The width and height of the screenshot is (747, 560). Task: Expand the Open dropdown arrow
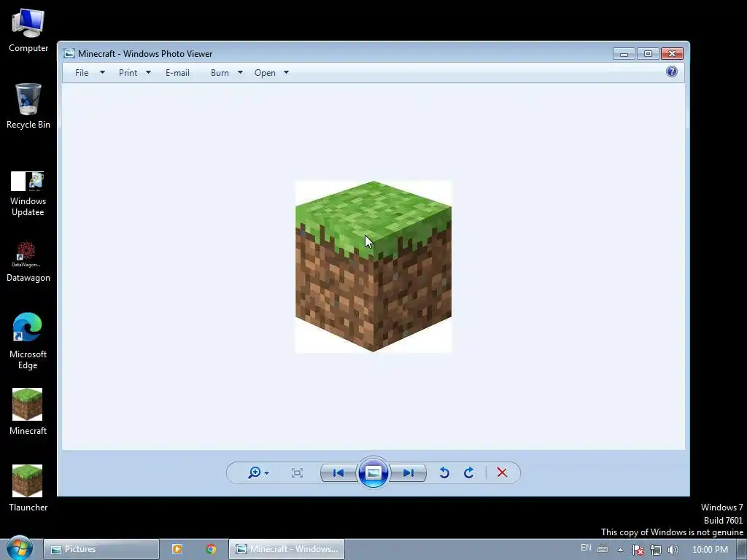[x=286, y=72]
